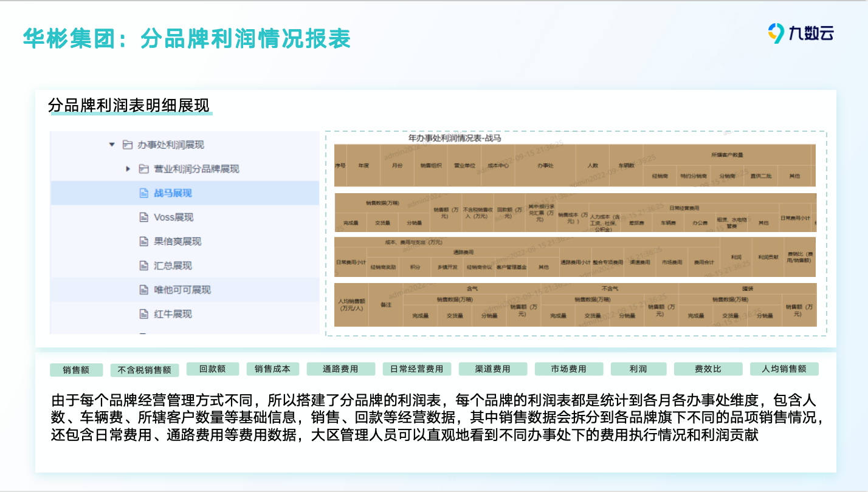This screenshot has width=868, height=492.
Task: Click the document icon beside 红牛展现
Action: [x=144, y=314]
